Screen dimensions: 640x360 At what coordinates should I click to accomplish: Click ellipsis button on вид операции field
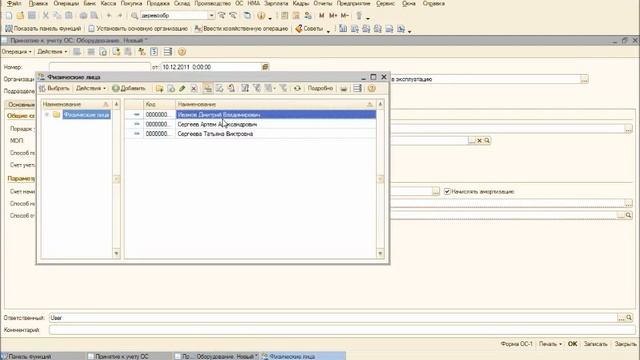pyautogui.click(x=584, y=79)
